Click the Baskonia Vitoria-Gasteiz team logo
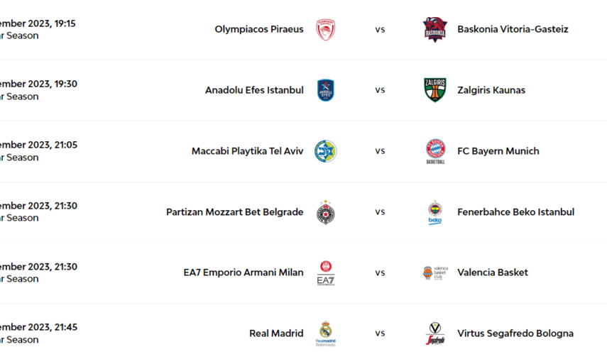607x364 pixels. [x=434, y=30]
